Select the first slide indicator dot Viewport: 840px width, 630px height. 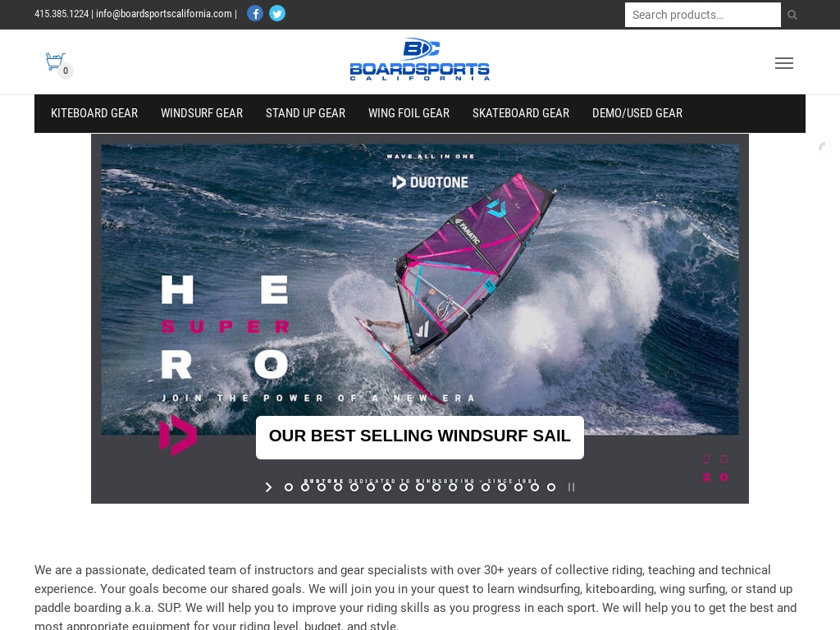tap(289, 487)
